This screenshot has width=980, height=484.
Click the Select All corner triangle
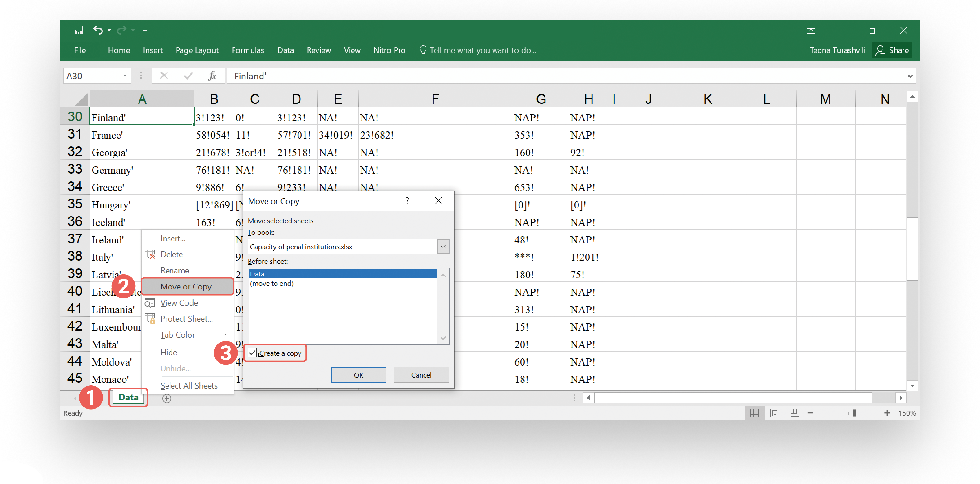coord(82,99)
